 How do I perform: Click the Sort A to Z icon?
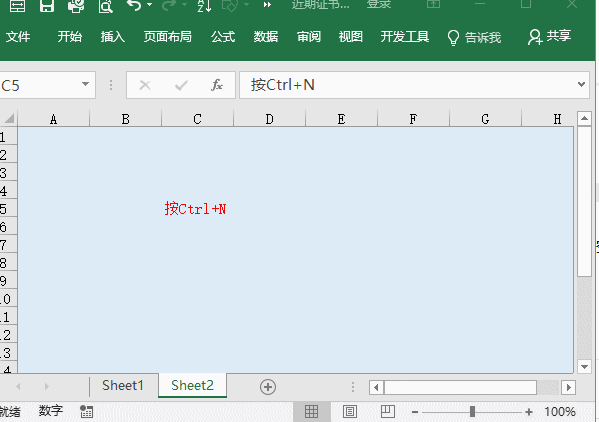pyautogui.click(x=204, y=5)
